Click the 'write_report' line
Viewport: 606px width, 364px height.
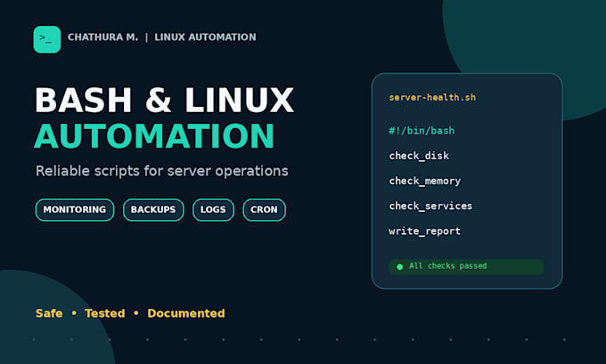(x=425, y=231)
